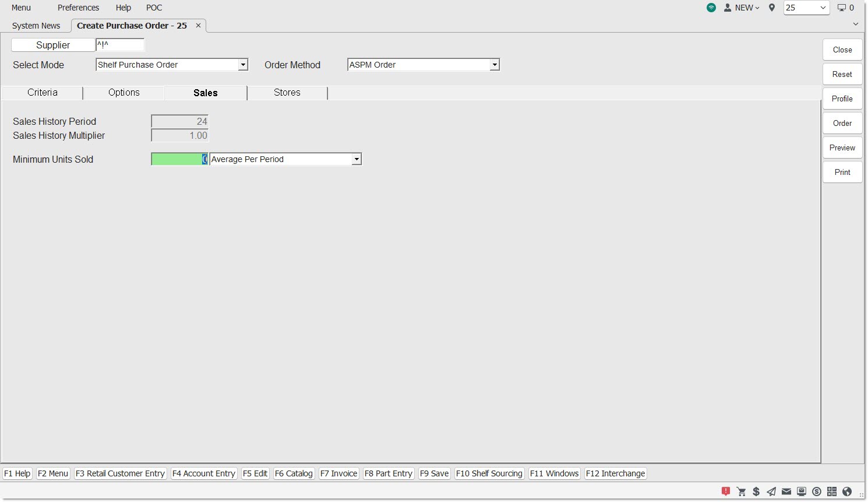
Task: Click the F10 Shelf Sourcing button
Action: click(489, 473)
